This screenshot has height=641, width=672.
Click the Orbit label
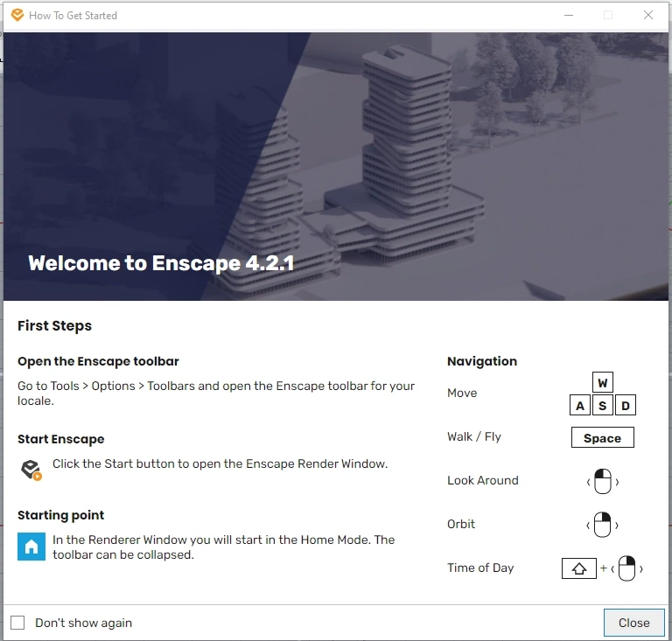(461, 524)
